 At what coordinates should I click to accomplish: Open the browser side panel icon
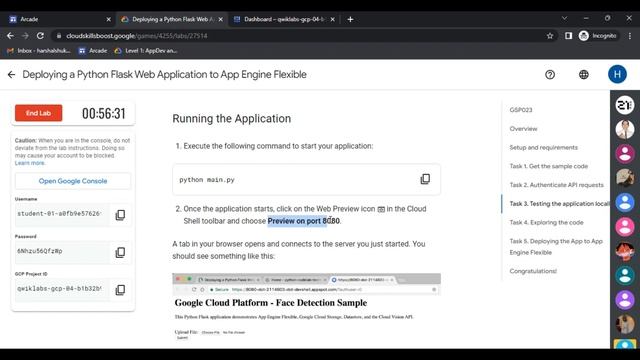(x=568, y=36)
